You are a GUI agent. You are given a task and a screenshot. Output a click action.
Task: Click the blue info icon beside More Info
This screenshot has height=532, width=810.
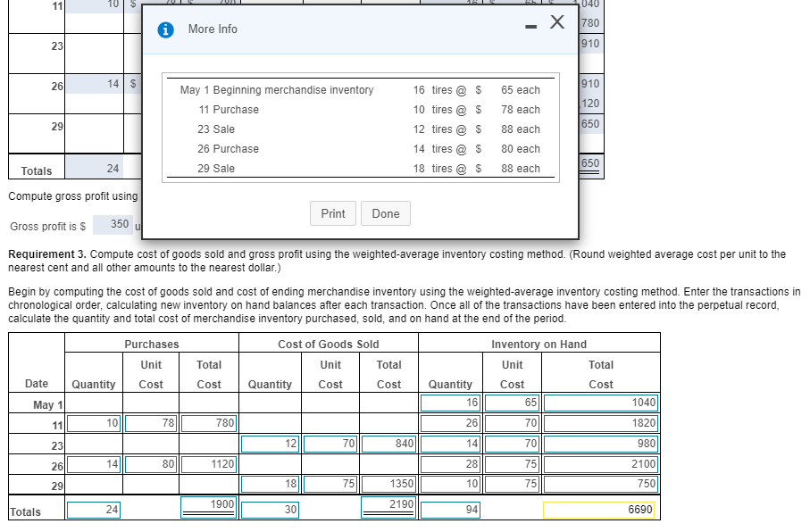[x=165, y=30]
